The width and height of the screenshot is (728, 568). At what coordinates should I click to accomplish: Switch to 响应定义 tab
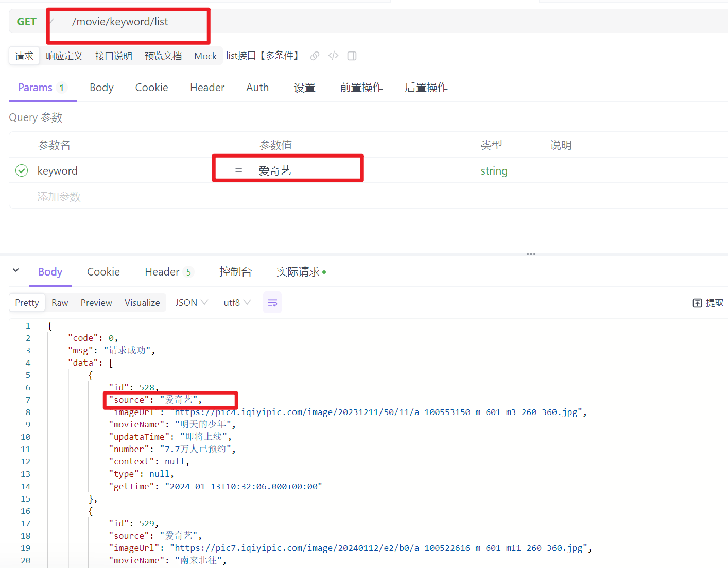[64, 56]
